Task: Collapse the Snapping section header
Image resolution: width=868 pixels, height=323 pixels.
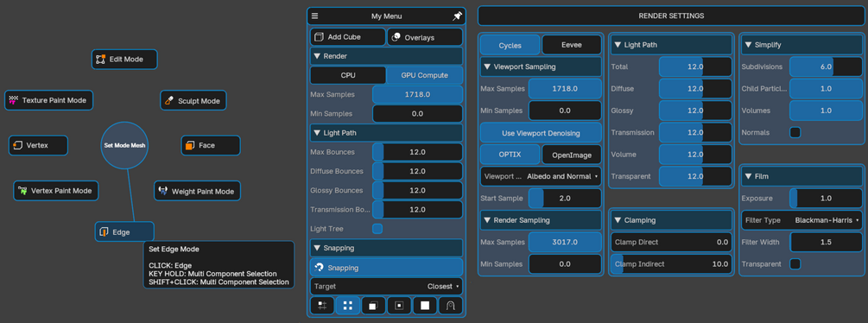Action: point(386,248)
